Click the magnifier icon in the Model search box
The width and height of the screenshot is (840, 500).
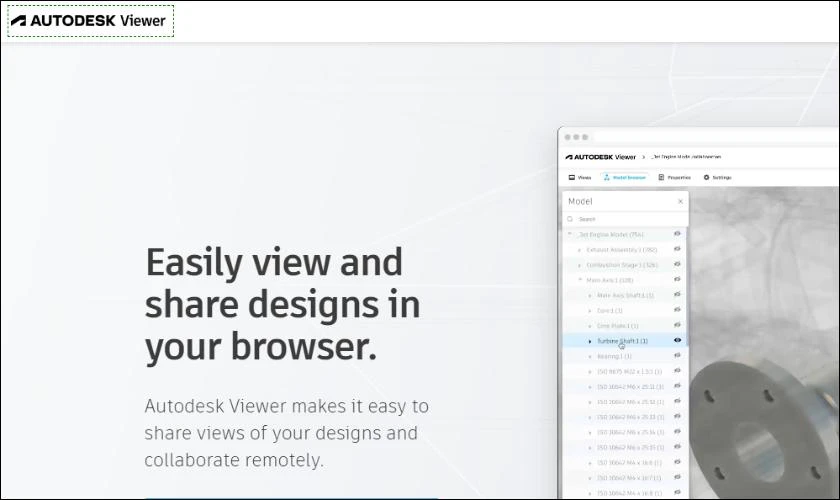click(570, 219)
